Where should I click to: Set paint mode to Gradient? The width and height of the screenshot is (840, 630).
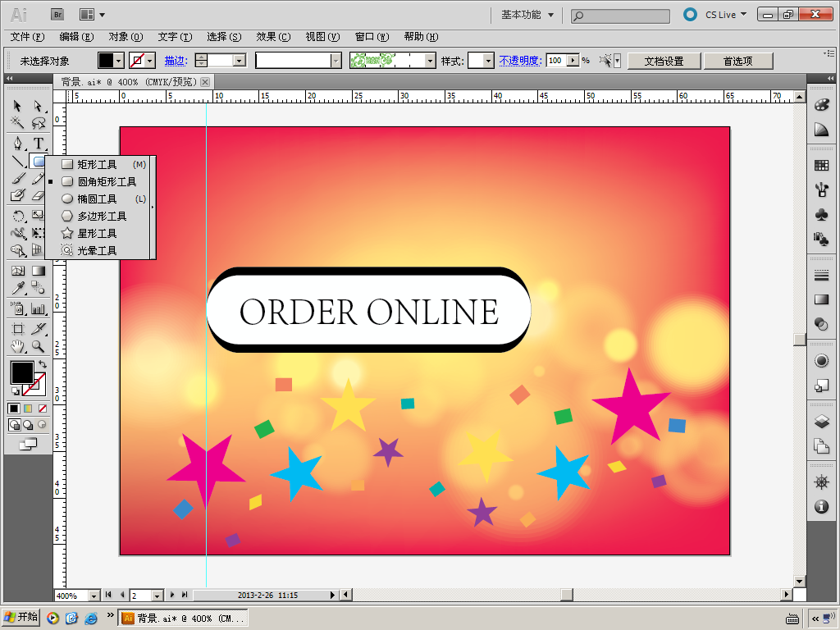pos(28,409)
